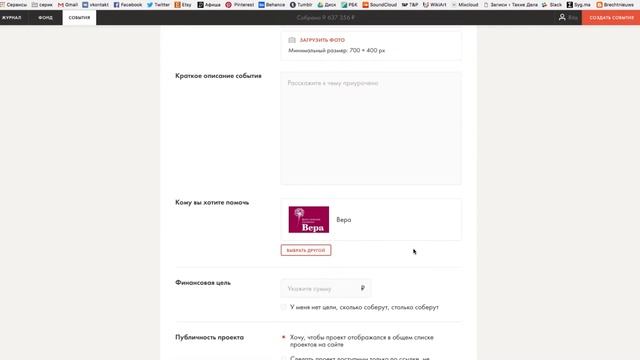The width and height of the screenshot is (640, 360).
Task: Click the user profile icon
Action: click(562, 17)
